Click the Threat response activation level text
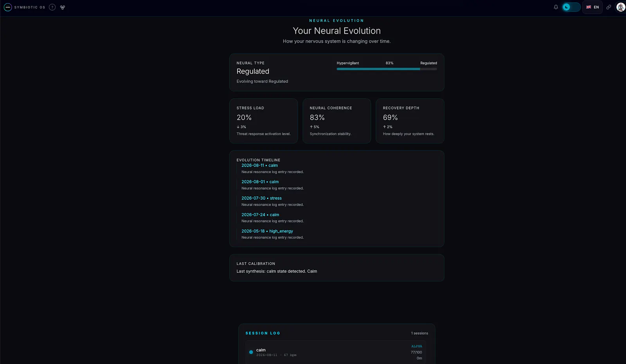 tap(263, 134)
